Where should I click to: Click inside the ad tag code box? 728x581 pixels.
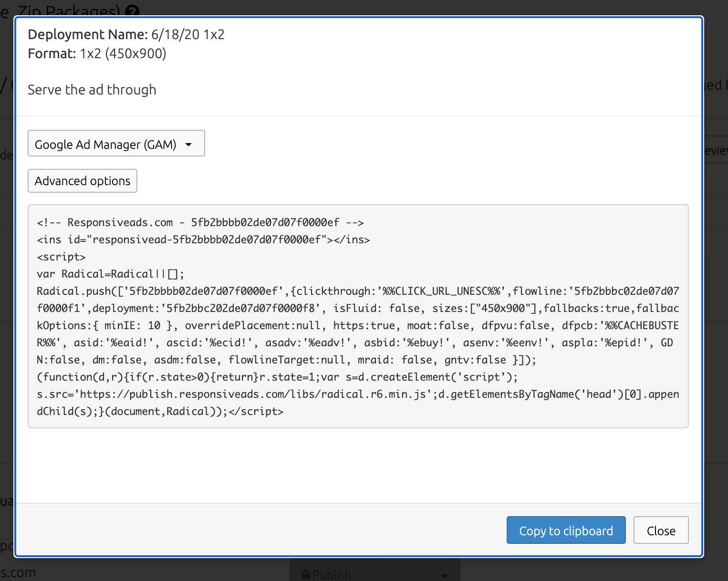pos(358,316)
